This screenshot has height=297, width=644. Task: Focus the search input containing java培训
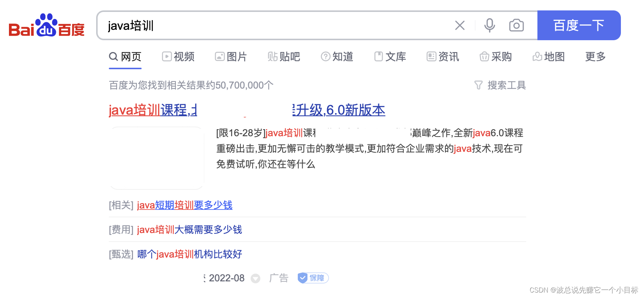click(276, 25)
